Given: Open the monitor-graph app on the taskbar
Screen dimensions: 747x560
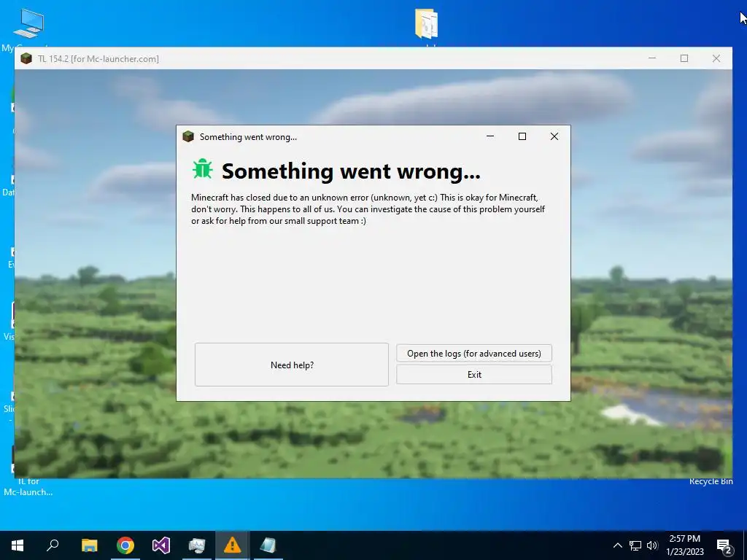Looking at the screenshot, I should [x=196, y=545].
